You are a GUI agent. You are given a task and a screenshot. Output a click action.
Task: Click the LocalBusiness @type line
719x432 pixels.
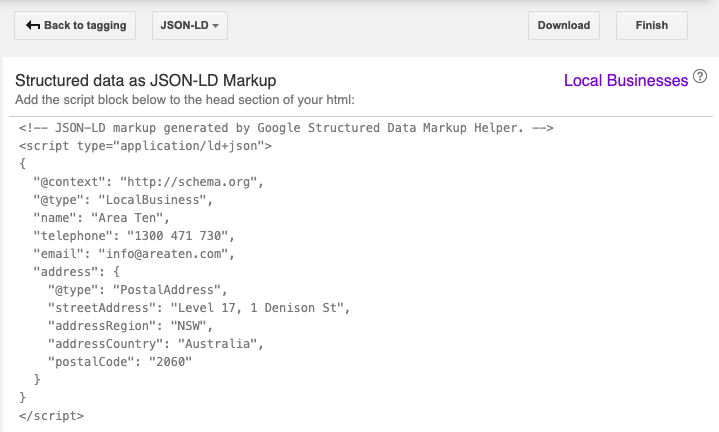137,200
